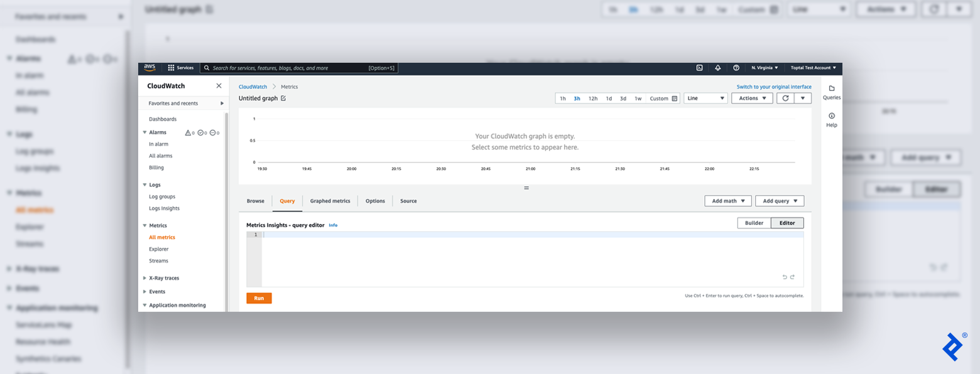Collapse the Logs section

145,185
